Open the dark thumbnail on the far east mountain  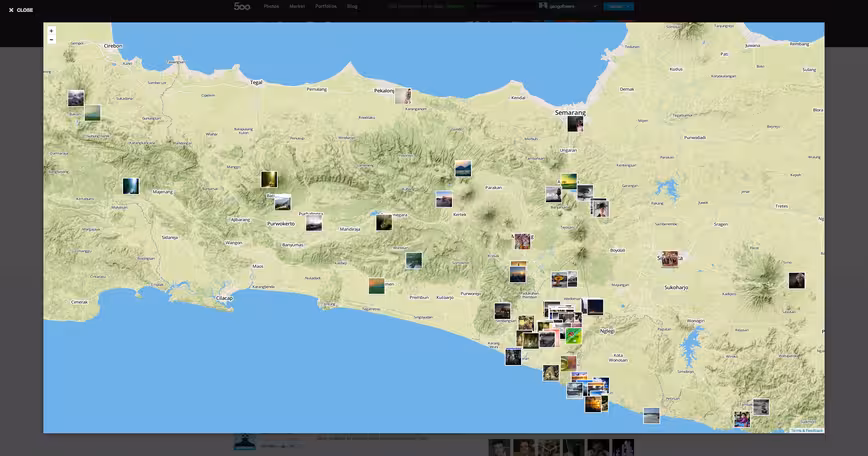click(797, 280)
